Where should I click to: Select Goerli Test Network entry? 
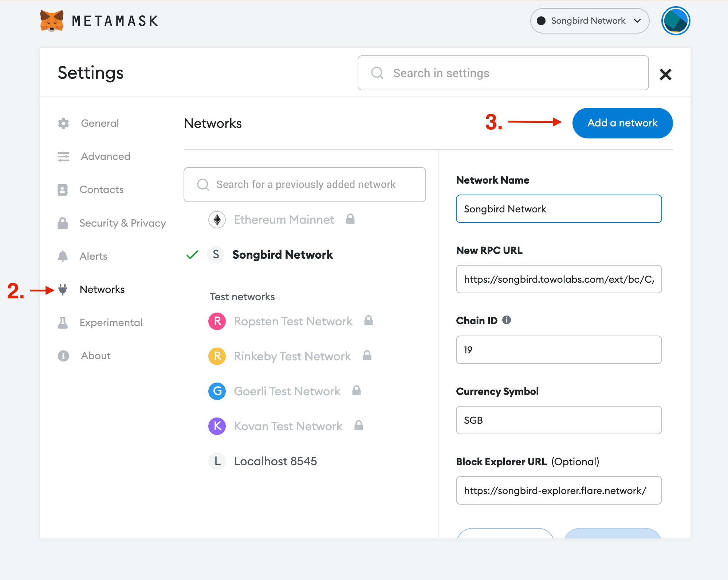pos(287,391)
